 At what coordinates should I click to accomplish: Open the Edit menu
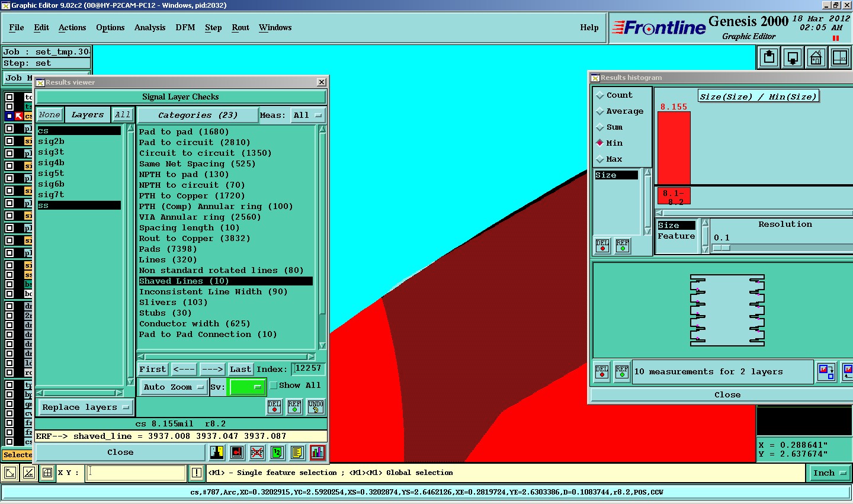click(41, 28)
